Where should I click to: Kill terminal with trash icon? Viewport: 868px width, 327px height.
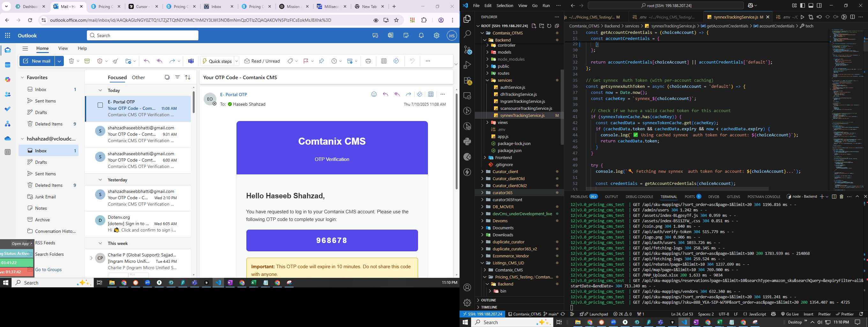[x=841, y=196]
